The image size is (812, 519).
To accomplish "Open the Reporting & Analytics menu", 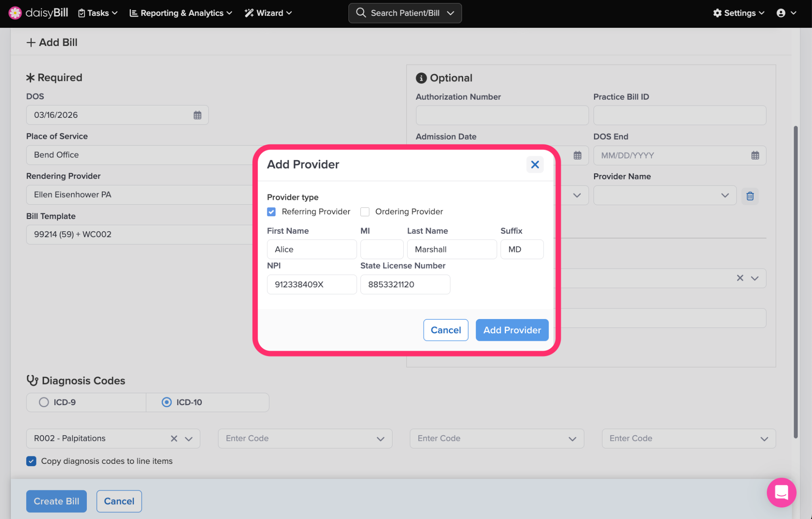I will click(181, 13).
